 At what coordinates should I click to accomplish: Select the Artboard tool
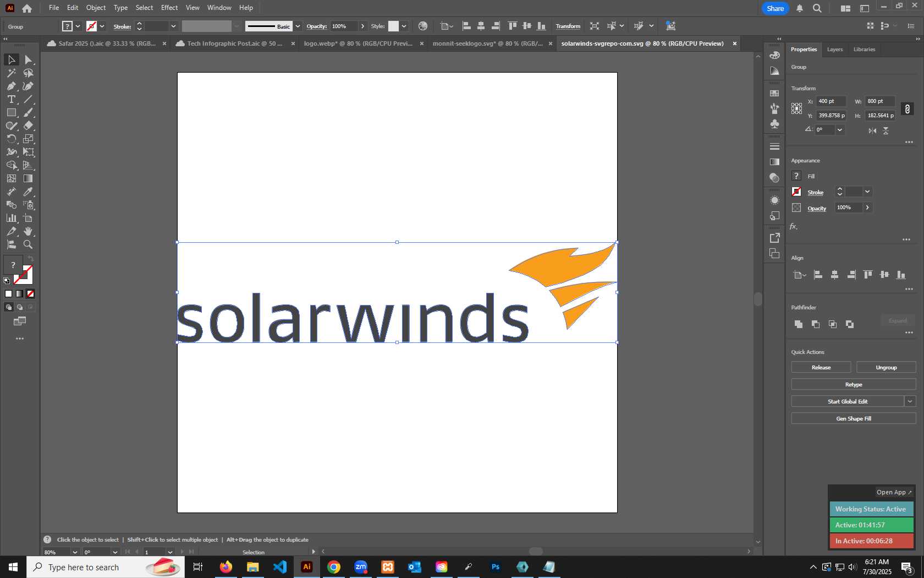coord(29,218)
